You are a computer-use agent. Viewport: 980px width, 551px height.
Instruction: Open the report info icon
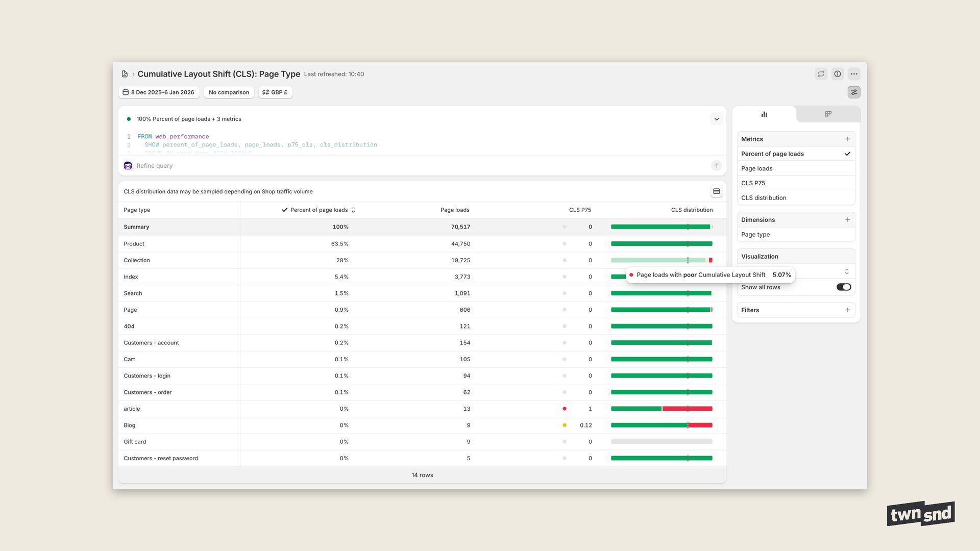[x=838, y=74]
